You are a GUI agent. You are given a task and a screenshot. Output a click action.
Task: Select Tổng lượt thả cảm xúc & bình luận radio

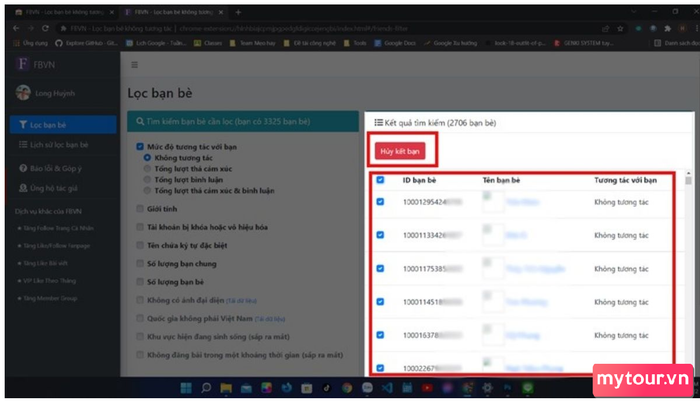[x=147, y=190]
